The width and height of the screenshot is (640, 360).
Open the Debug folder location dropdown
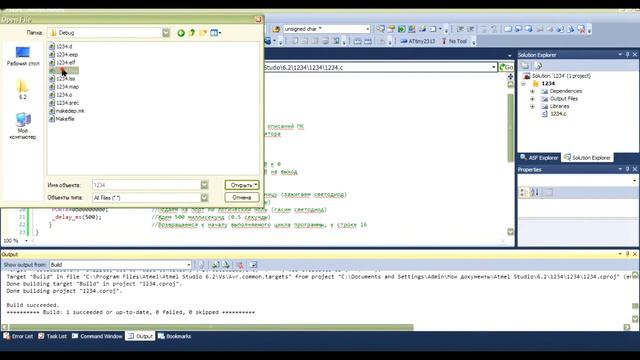coord(166,33)
